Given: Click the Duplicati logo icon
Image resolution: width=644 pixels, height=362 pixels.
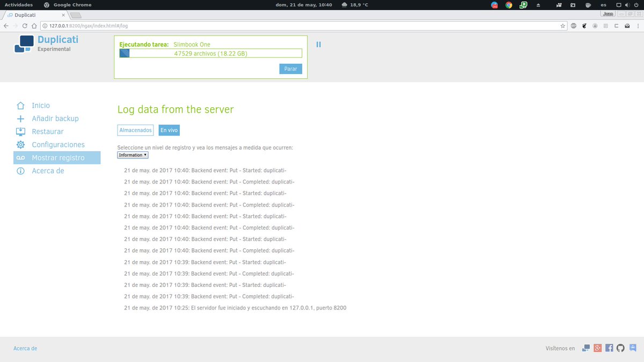Looking at the screenshot, I should coord(24,43).
